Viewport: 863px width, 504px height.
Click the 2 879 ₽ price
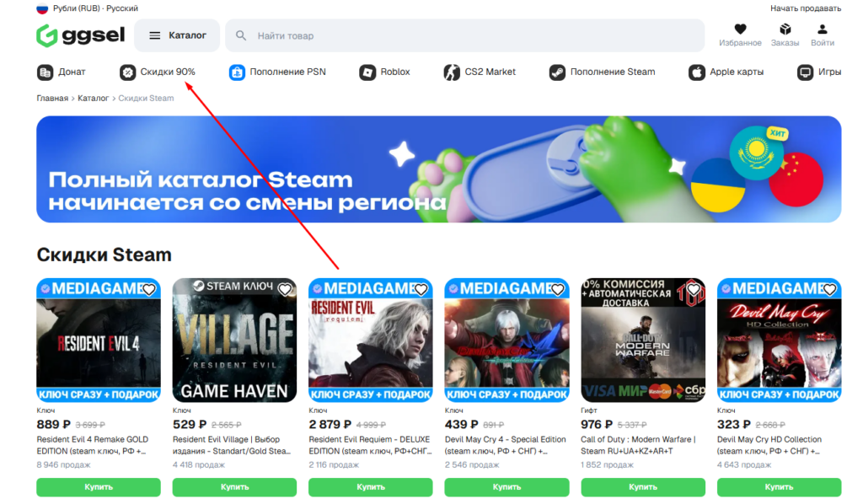pos(330,425)
